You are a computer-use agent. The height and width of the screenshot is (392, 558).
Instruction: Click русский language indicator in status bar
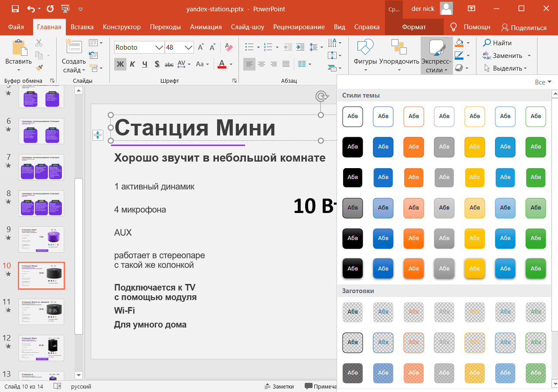[81, 386]
